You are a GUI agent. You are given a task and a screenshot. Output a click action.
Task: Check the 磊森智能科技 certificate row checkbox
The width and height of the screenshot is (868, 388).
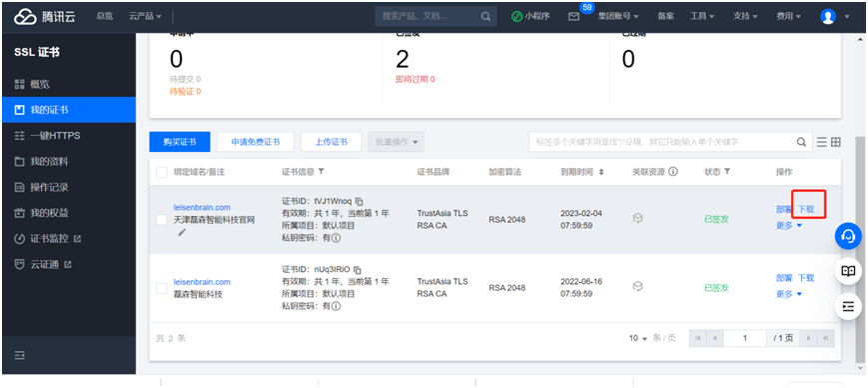(x=162, y=288)
